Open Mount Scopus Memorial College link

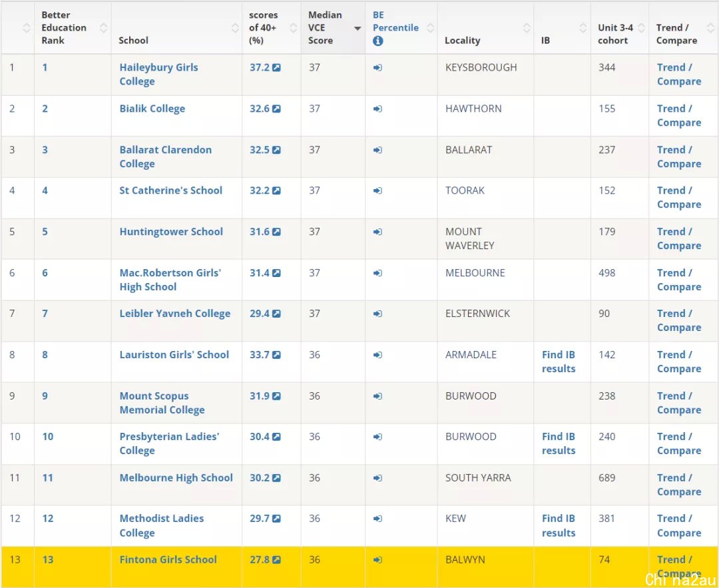tap(162, 403)
